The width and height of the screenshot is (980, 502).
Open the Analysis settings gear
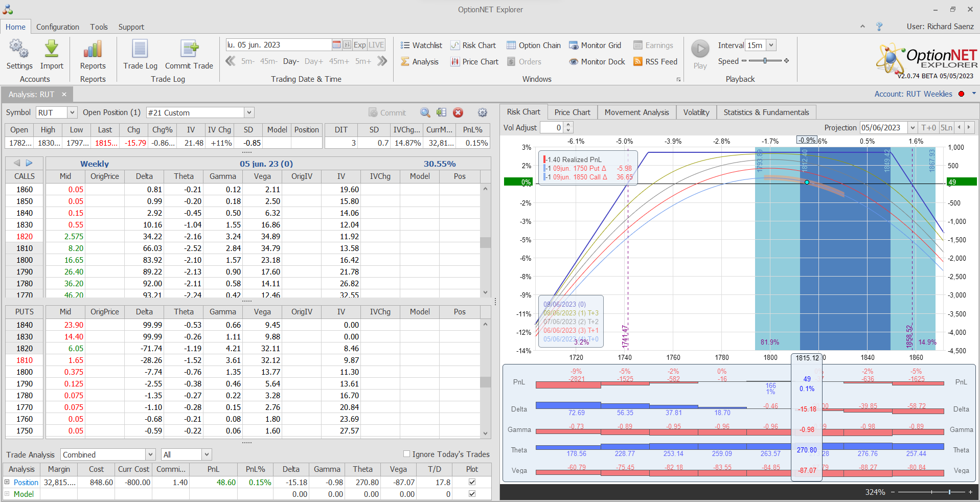pyautogui.click(x=482, y=112)
